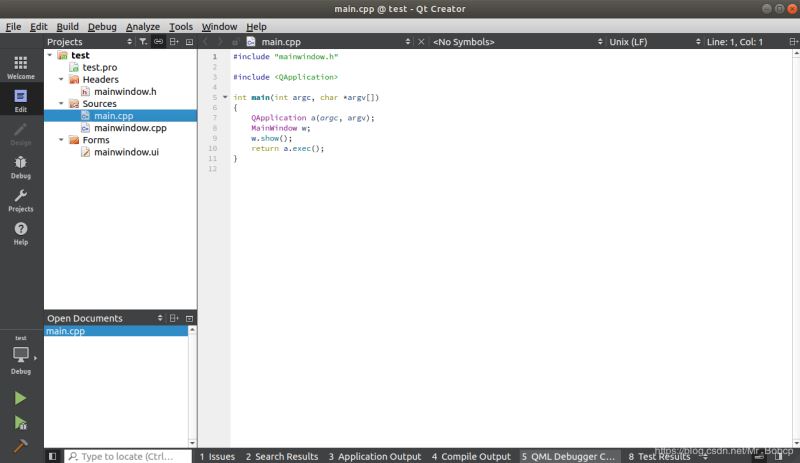800x463 pixels.
Task: Open the Projects mode wrench icon
Action: coord(20,199)
